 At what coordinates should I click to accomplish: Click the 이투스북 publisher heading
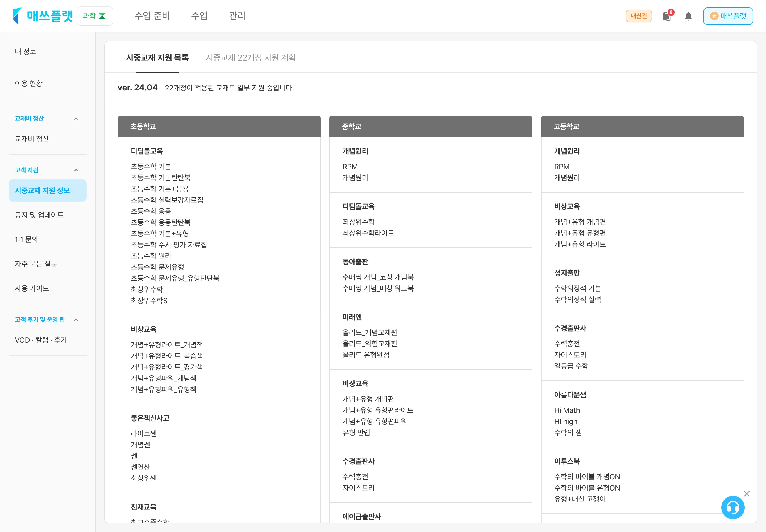click(567, 461)
